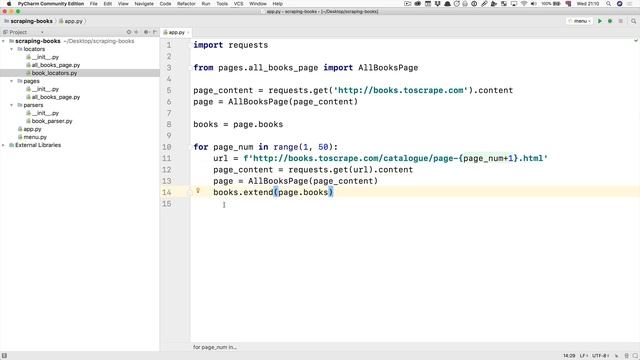Click the collapse-all icon in Project panel header
Screen dimensions: 640x360
point(136,32)
